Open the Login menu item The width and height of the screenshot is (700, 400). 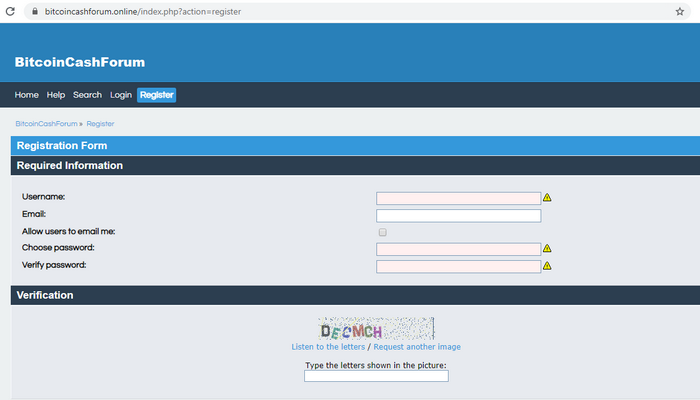coord(121,95)
